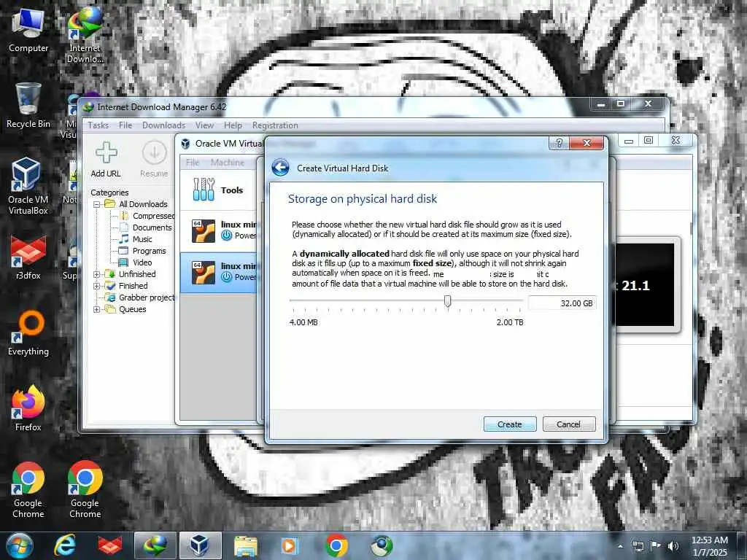Open the second Google Chrome desktop shortcut
This screenshot has height=560, width=747.
pos(85,489)
